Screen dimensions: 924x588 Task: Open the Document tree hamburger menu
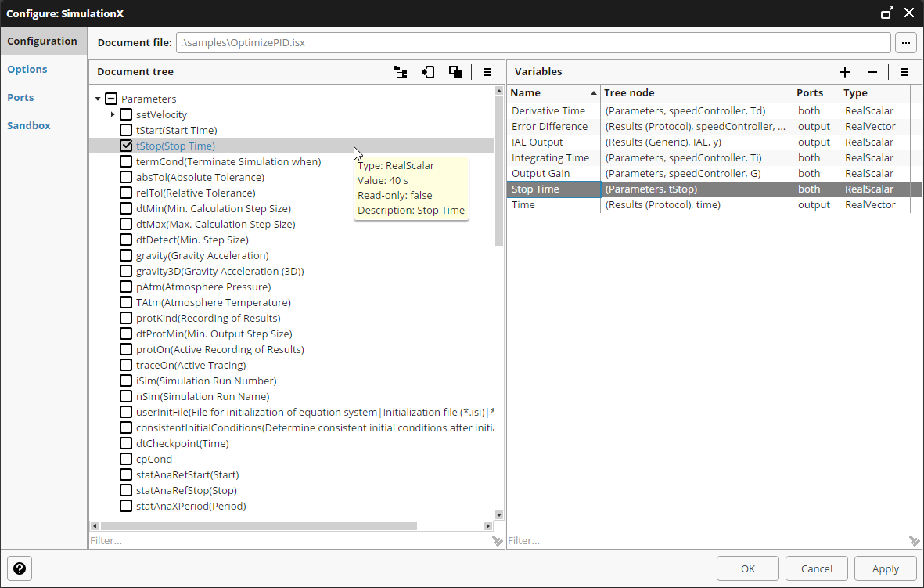tap(487, 72)
